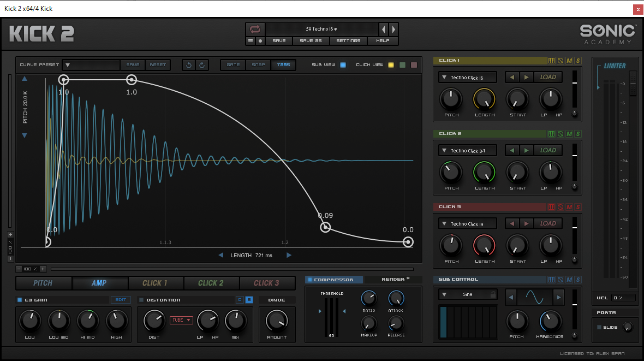Toggle distortion S mode button
This screenshot has height=361, width=644.
click(249, 300)
